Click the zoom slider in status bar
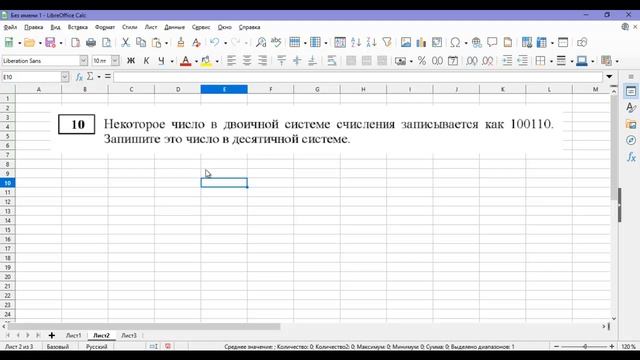Viewport: 640px width, 360px height. [584, 347]
